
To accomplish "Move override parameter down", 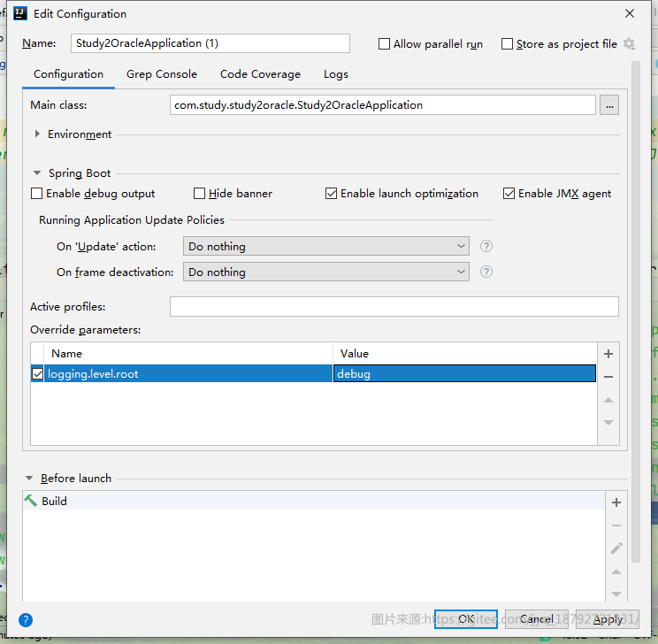I will [608, 422].
